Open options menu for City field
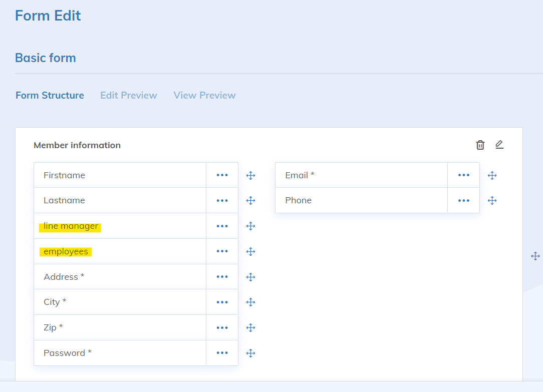This screenshot has width=543, height=392. 222,302
